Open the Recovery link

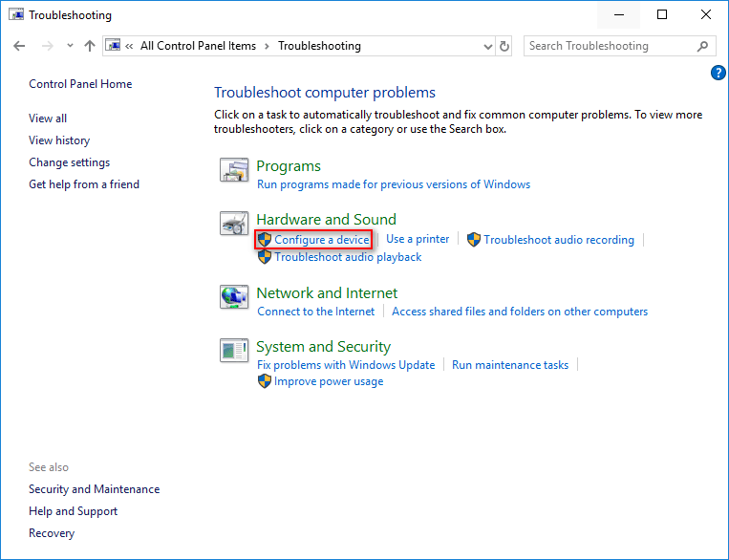52,533
